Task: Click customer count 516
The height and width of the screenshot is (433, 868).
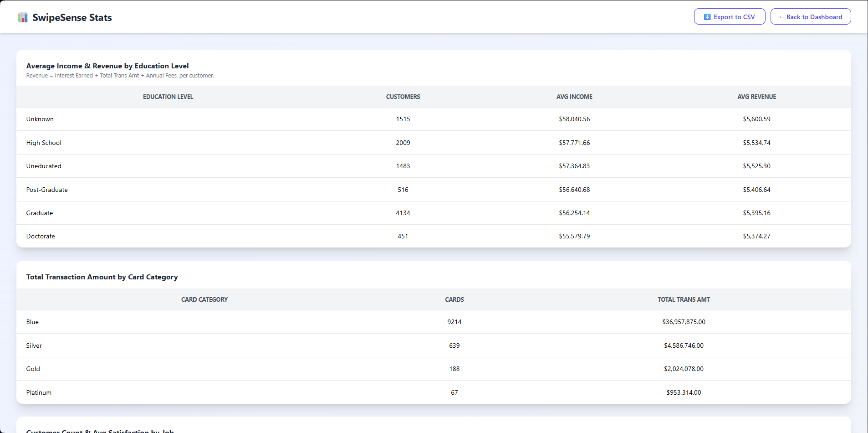Action: coord(403,190)
